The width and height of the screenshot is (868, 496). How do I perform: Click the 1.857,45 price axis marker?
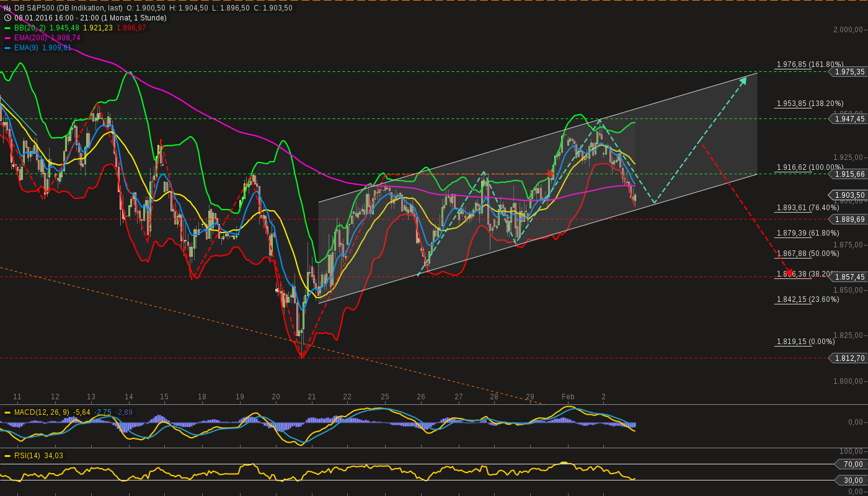[x=848, y=277]
